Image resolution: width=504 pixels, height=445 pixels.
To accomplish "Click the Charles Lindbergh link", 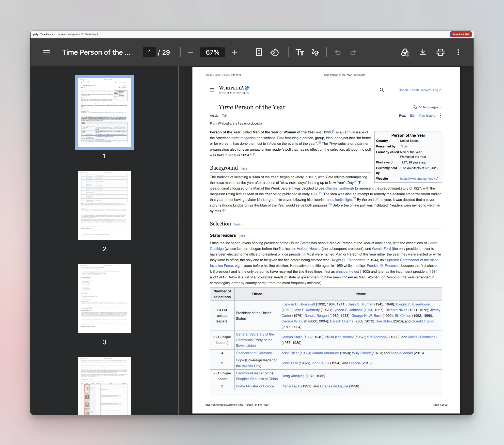I will (x=339, y=189).
